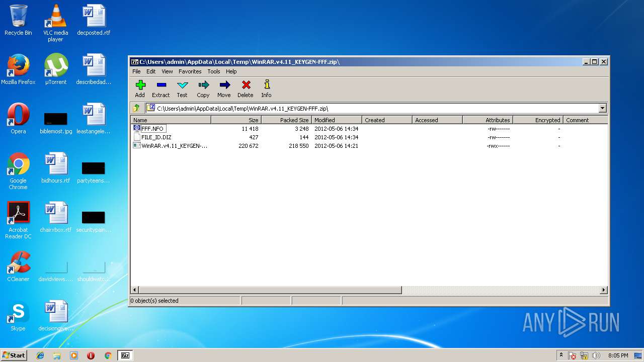Open Windows Explorer from the taskbar
Viewport: 644px width, 362px height.
[57, 355]
